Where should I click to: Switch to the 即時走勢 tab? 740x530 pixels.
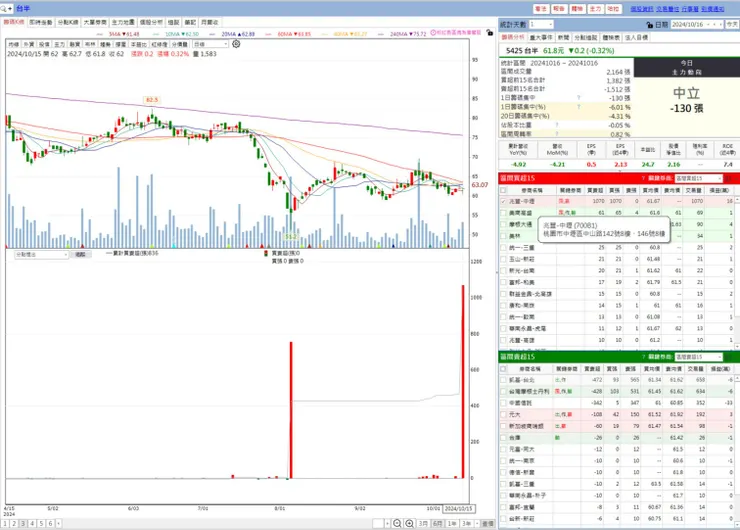pyautogui.click(x=41, y=22)
